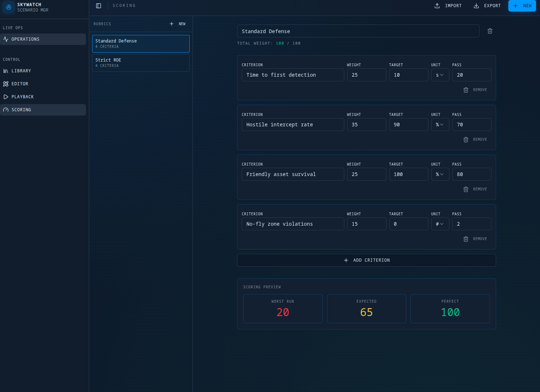Navigate to Playback
540x392 pixels.
click(x=43, y=97)
